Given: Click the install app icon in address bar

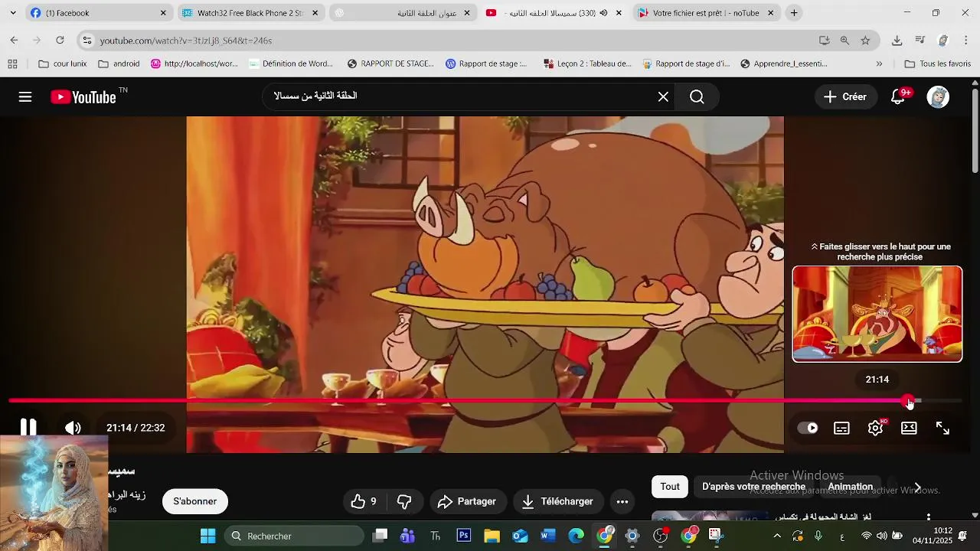Looking at the screenshot, I should pos(825,41).
